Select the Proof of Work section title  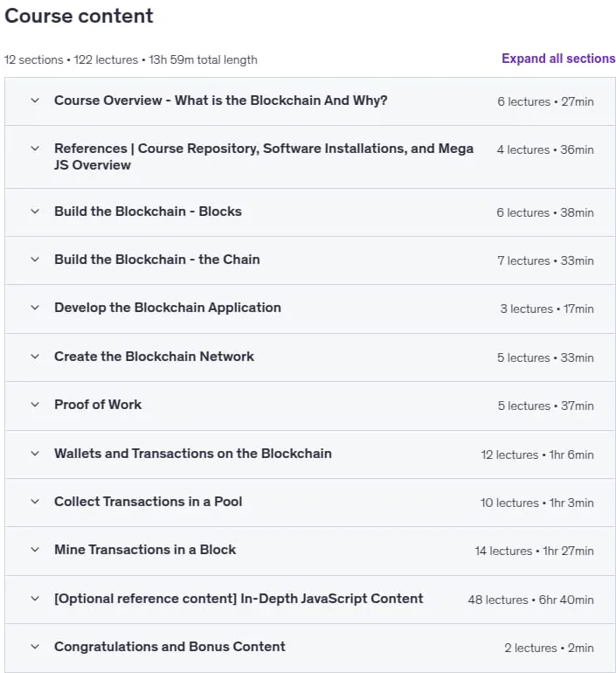click(98, 405)
